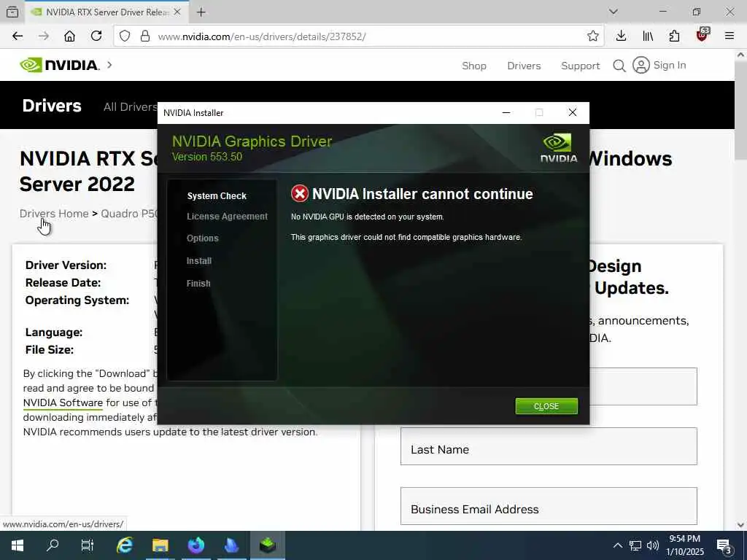The width and height of the screenshot is (747, 560).
Task: Click the Last Name input field
Action: coord(549,446)
